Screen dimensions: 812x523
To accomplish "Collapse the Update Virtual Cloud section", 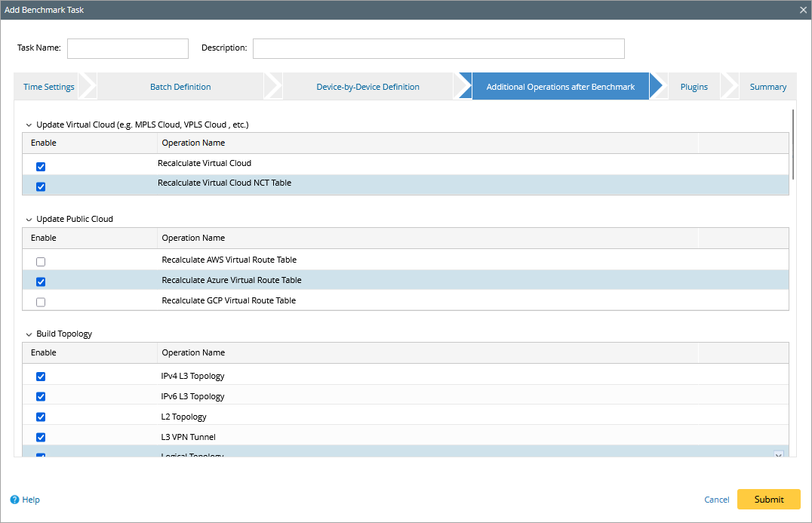I will click(29, 125).
